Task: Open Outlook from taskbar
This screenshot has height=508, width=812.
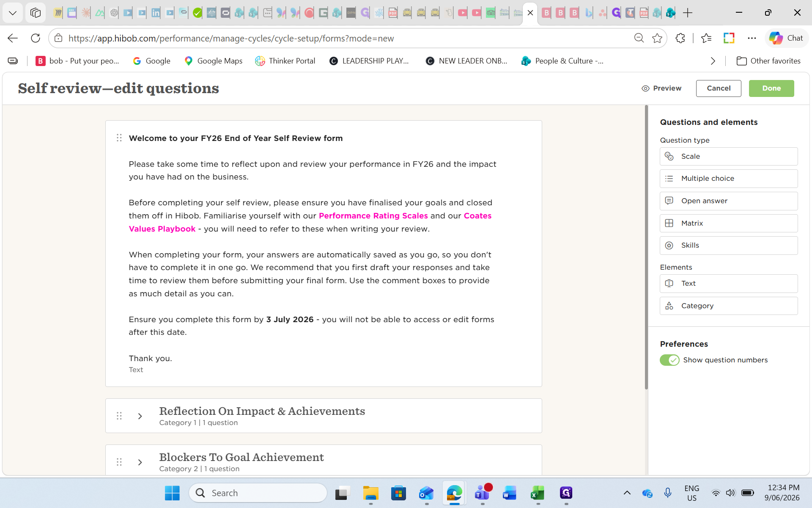Action: 426,493
